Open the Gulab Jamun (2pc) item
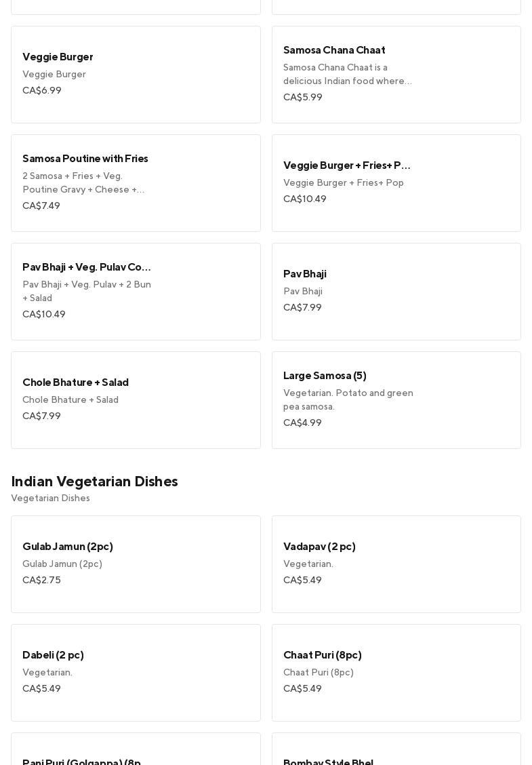The width and height of the screenshot is (532, 765). tap(136, 564)
